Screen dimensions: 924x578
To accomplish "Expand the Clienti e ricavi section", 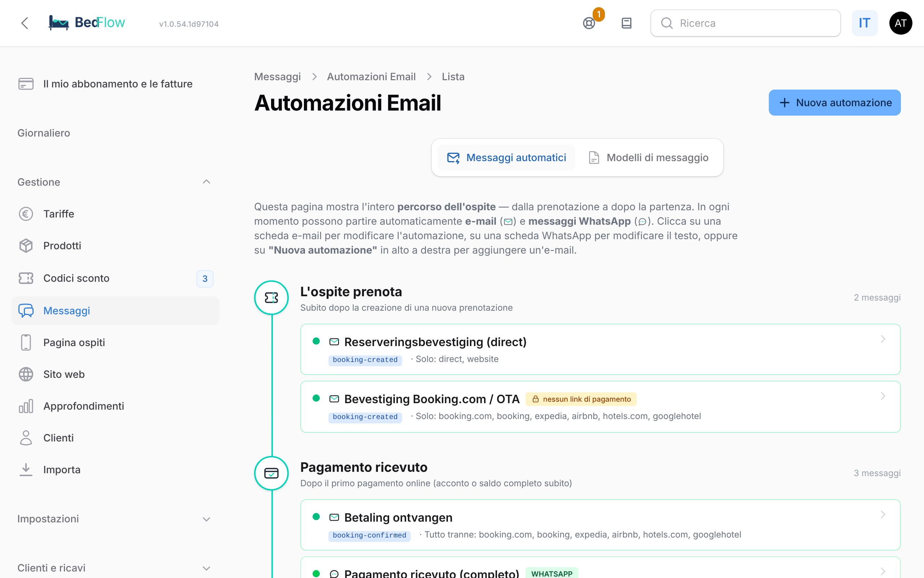I will pyautogui.click(x=206, y=568).
